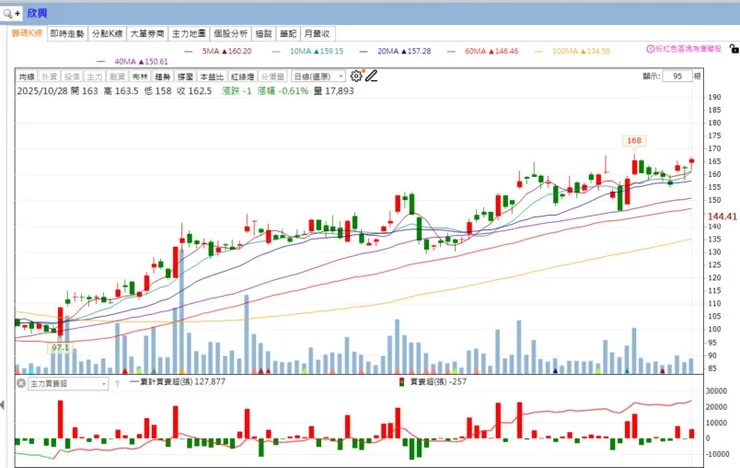Click the magnifier add-stock search icon
This screenshot has height=468, width=740.
(11, 13)
